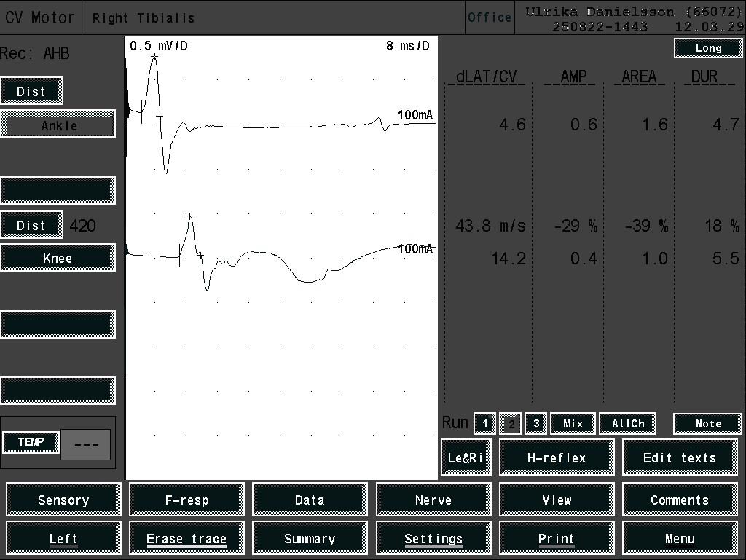Select the empty site field below Ankle
This screenshot has height=560, width=746.
pos(58,191)
